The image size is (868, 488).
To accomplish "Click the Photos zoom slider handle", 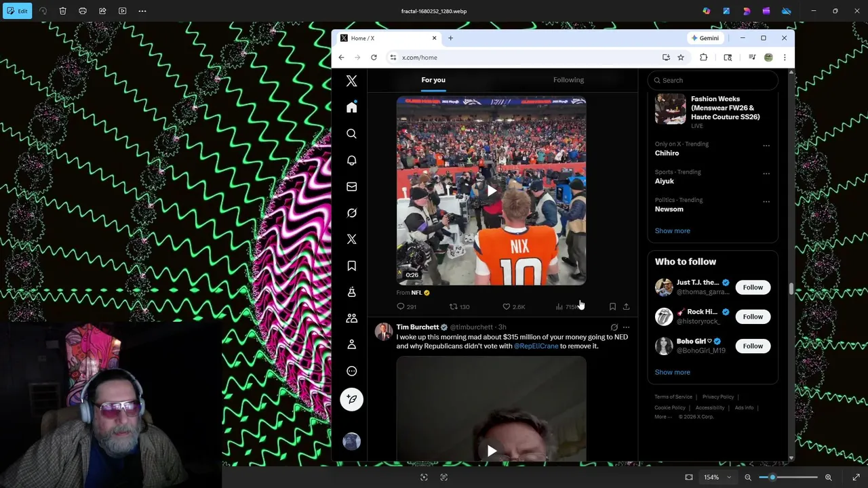I will tap(772, 477).
